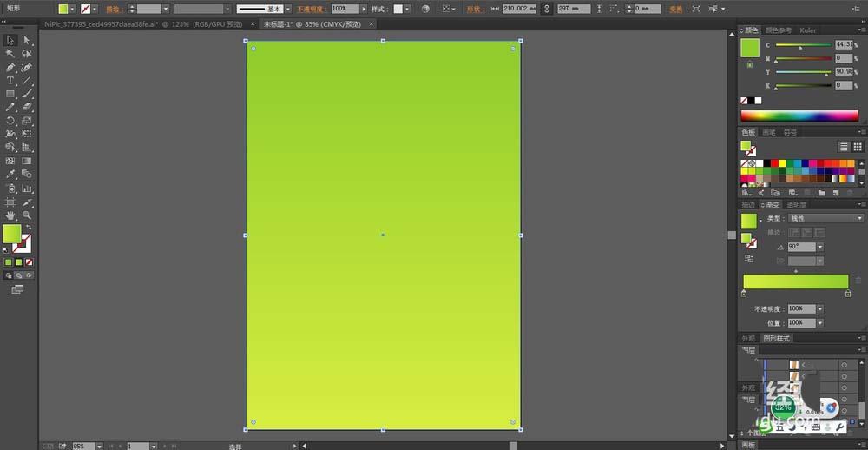Select the Gradient tool in toolbox
This screenshot has height=450, width=868.
pyautogui.click(x=26, y=161)
